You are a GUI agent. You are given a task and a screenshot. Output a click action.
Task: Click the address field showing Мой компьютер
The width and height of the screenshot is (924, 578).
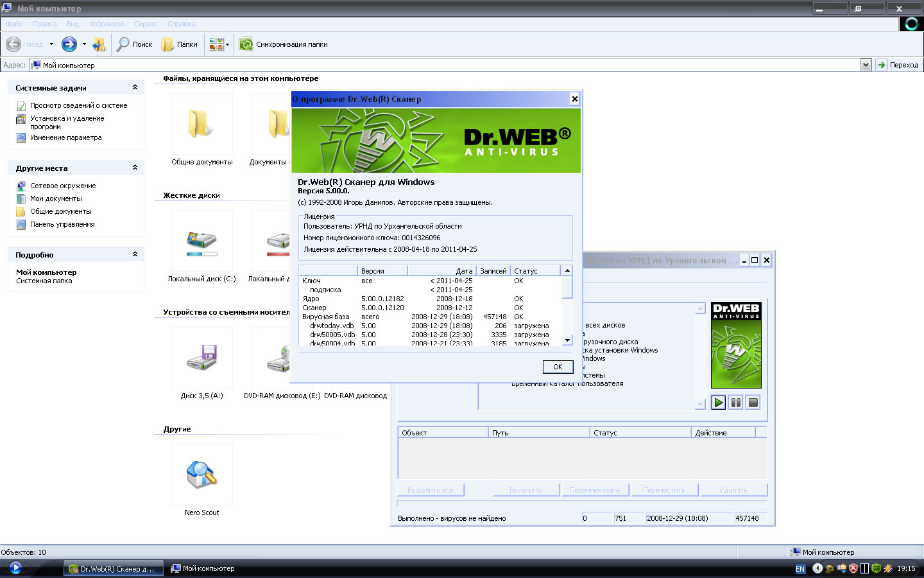445,65
